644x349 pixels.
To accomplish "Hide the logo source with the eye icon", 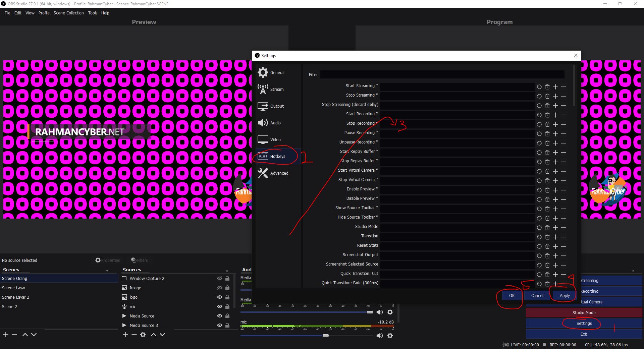I will (219, 297).
